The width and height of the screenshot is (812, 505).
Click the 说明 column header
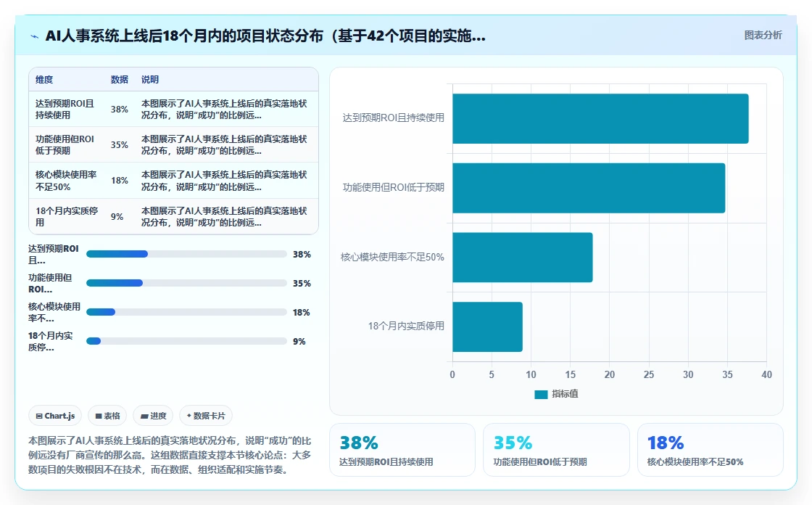(x=150, y=80)
